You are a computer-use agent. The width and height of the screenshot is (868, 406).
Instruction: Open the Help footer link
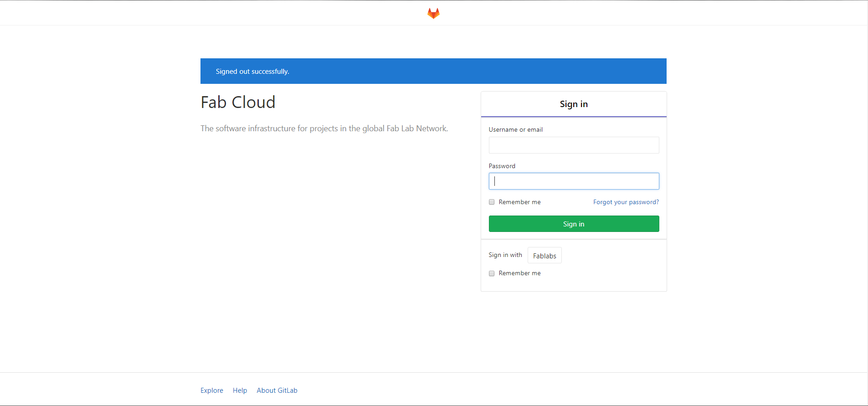[240, 391]
